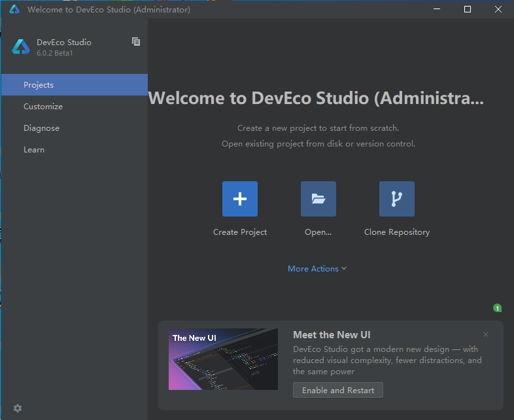
Task: Click the Open folder icon
Action: [x=318, y=199]
